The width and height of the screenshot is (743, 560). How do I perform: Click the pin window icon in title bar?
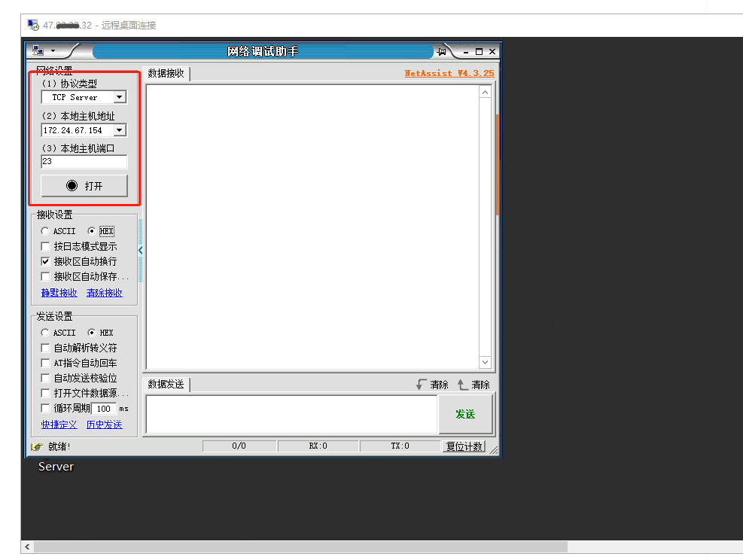[x=442, y=52]
